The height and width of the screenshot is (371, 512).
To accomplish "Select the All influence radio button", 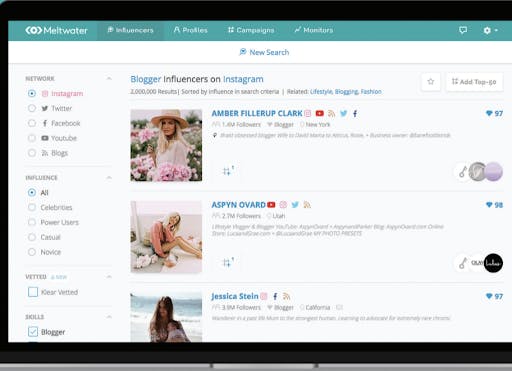I will click(32, 192).
